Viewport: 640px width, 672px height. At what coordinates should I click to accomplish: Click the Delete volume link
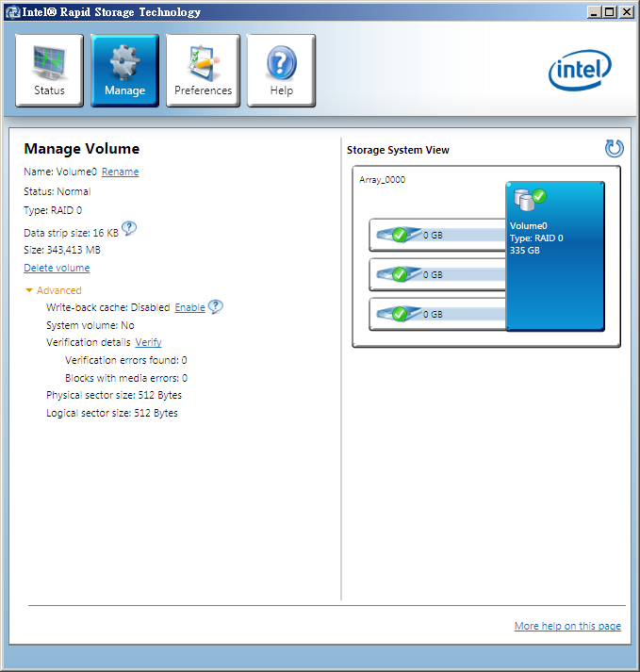pos(57,268)
